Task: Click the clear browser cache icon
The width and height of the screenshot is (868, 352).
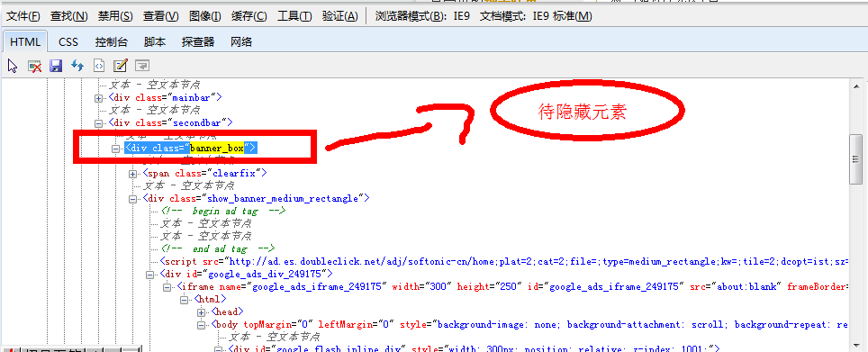Action: coord(35,67)
